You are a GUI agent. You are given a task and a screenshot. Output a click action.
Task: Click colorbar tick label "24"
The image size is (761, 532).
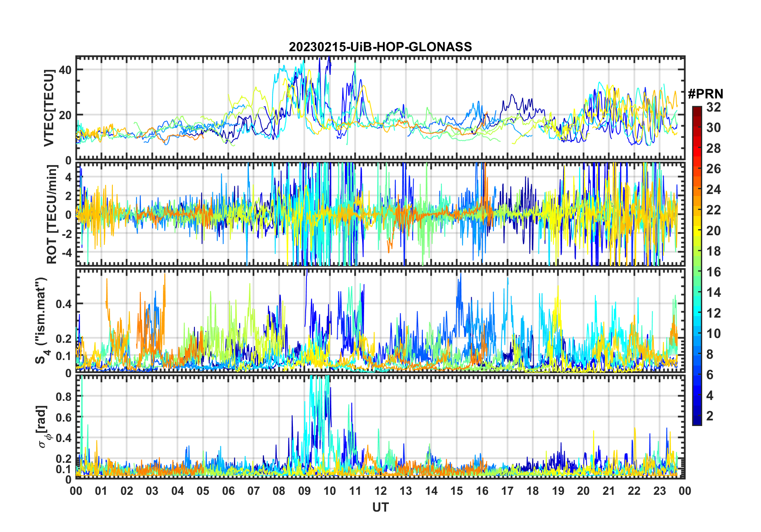click(x=713, y=190)
